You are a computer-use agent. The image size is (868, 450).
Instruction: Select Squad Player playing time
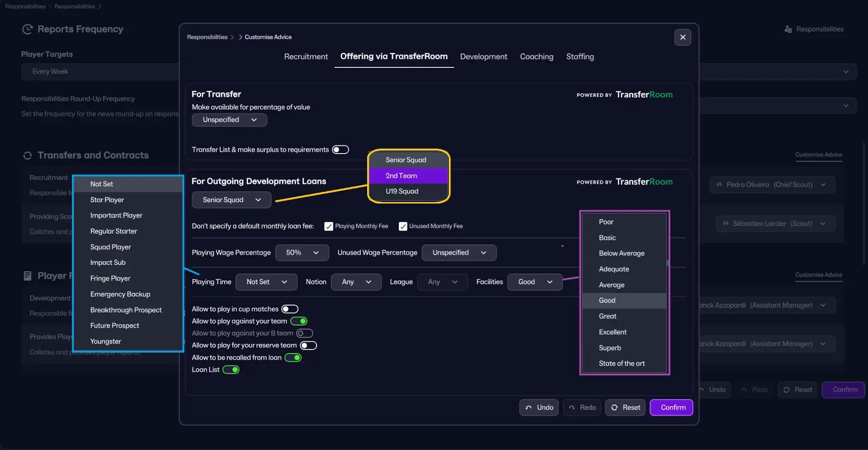(x=128, y=247)
